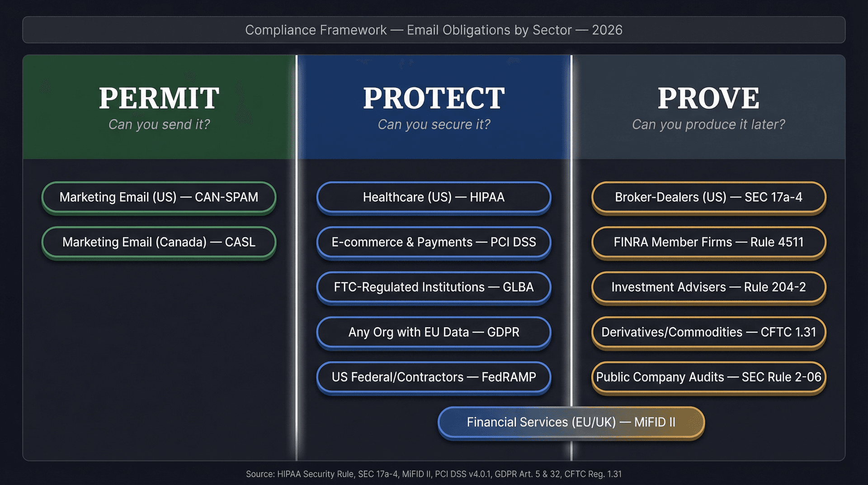The image size is (868, 485).
Task: Select E-commerce & Payments — PCI DSS
Action: click(x=434, y=242)
